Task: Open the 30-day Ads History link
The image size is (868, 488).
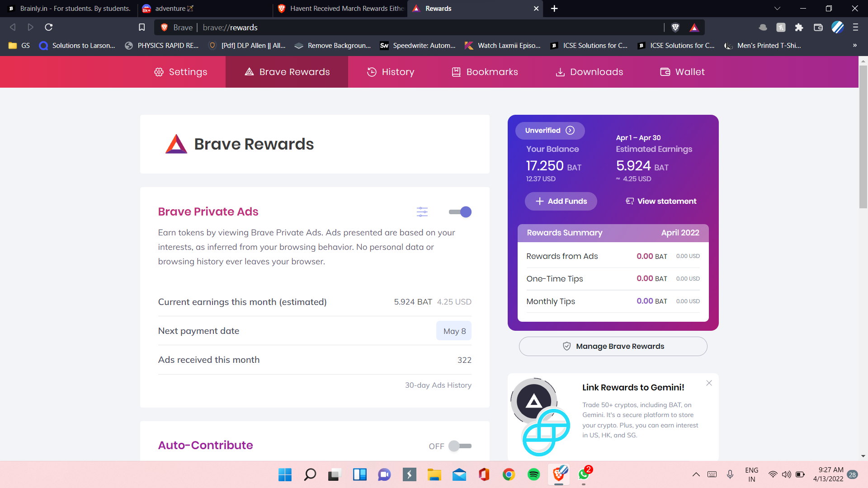Action: [438, 385]
